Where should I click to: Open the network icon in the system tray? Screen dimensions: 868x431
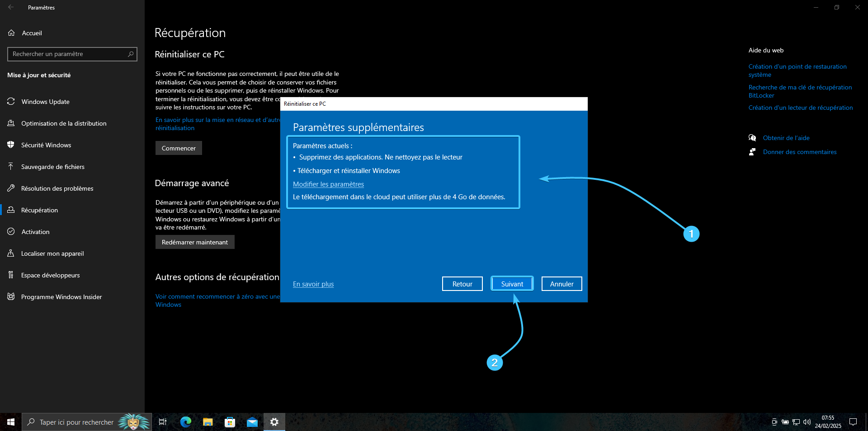coord(796,422)
